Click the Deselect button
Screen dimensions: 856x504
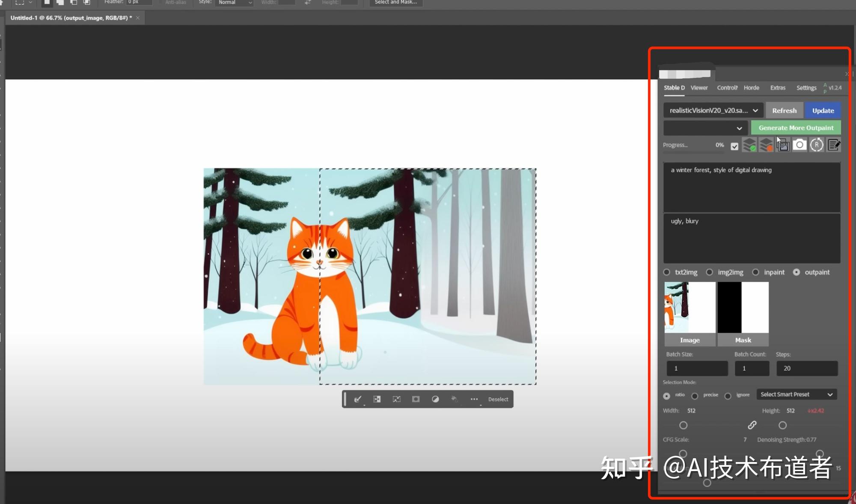[498, 399]
